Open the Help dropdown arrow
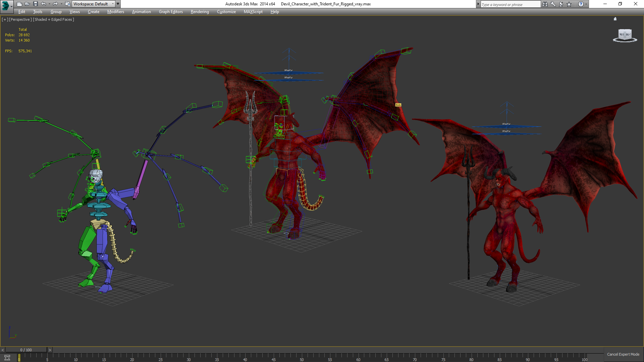644x362 pixels. [586, 4]
